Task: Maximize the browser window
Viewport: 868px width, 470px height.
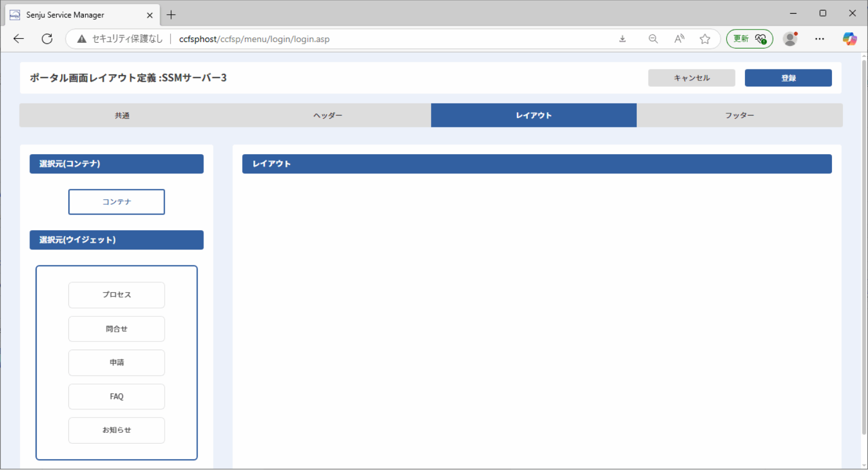Action: tap(823, 13)
